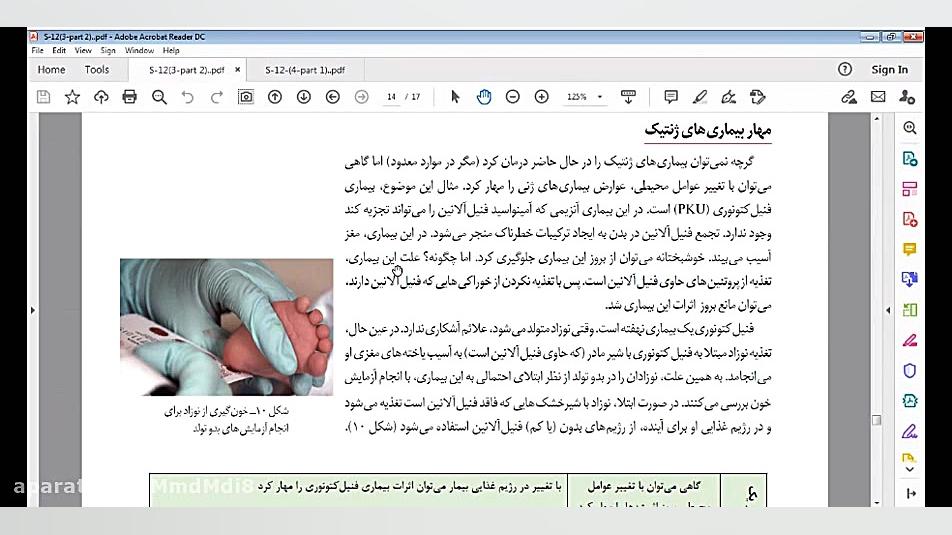Open the Tools view

coord(97,70)
